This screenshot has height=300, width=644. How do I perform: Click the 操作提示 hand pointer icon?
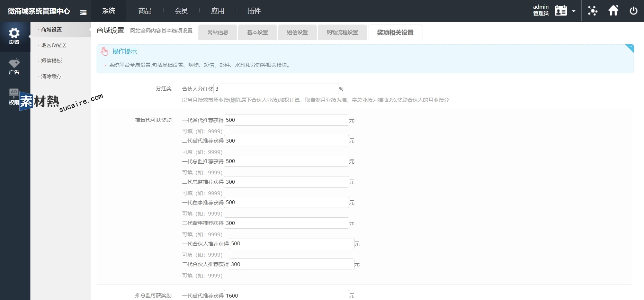105,52
